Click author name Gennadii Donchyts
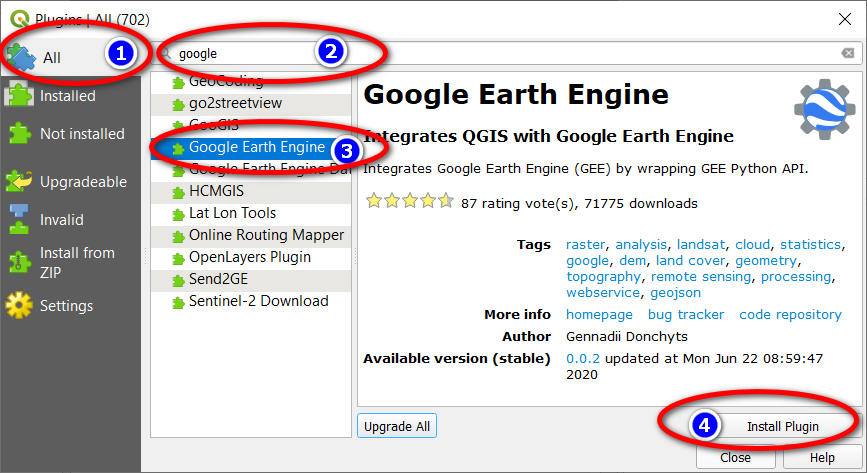The width and height of the screenshot is (867, 473). [x=627, y=337]
